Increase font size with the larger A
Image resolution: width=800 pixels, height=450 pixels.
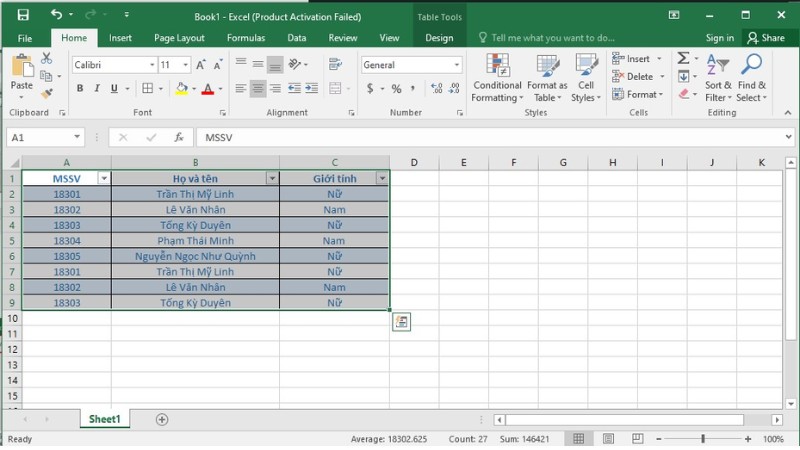tap(201, 65)
